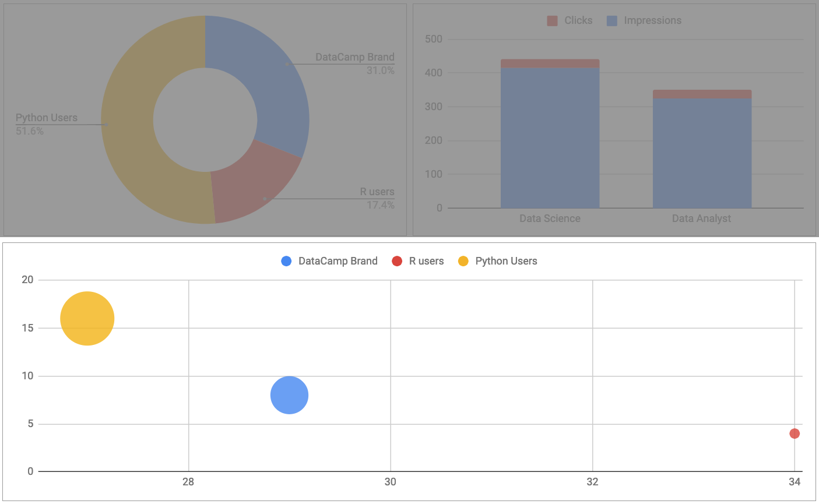Click the '10' y-axis value in bubble chart
This screenshot has height=504, width=819.
pyautogui.click(x=27, y=376)
